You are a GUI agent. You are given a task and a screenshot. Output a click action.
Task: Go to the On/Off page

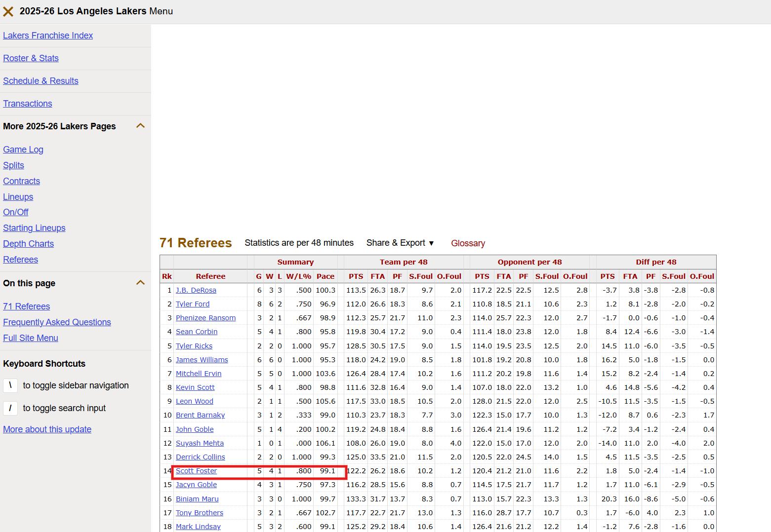[16, 212]
